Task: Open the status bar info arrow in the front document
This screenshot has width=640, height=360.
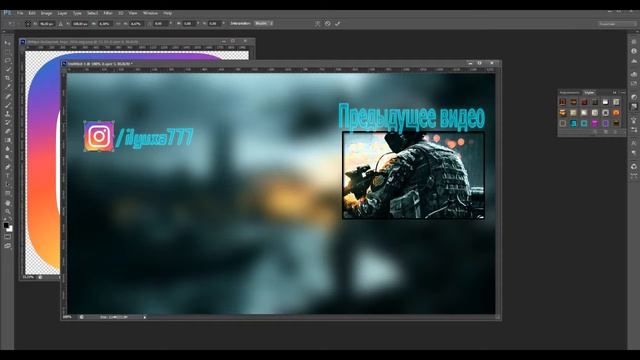Action: pos(144,317)
